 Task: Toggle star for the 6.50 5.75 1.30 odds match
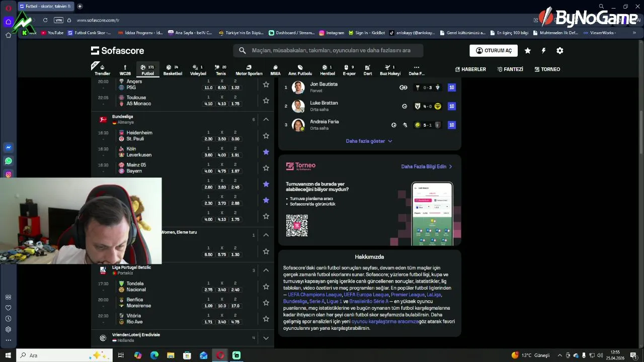point(266,251)
